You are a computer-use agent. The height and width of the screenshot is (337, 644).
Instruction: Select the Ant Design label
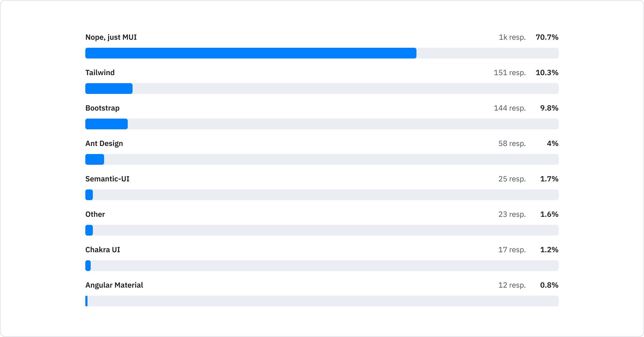tap(104, 143)
